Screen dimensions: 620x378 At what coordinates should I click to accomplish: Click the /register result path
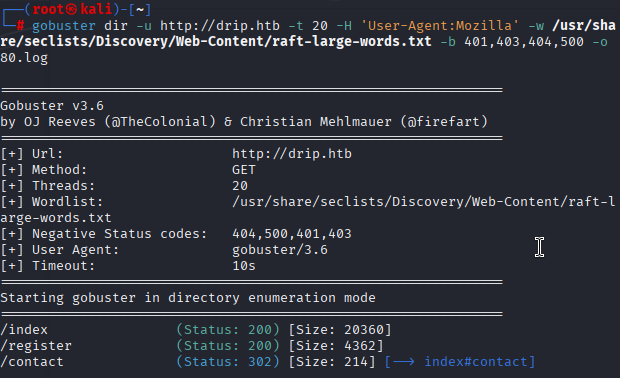click(36, 346)
